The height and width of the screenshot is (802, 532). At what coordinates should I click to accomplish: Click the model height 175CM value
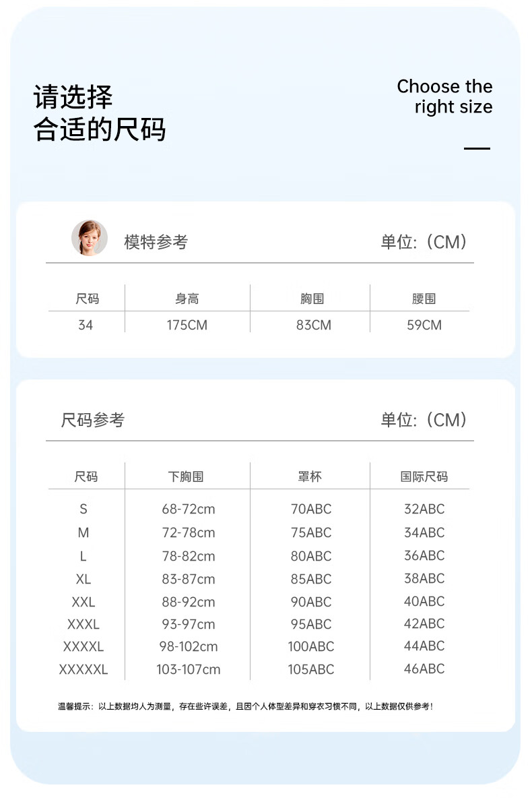pyautogui.click(x=187, y=325)
